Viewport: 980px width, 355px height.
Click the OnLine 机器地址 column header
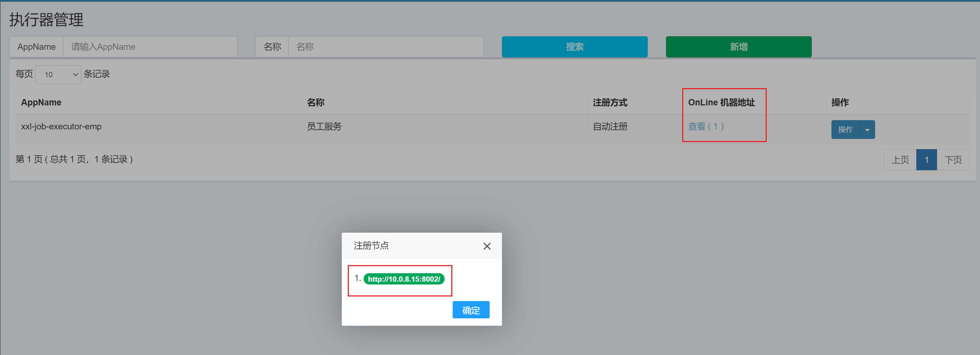pos(722,102)
